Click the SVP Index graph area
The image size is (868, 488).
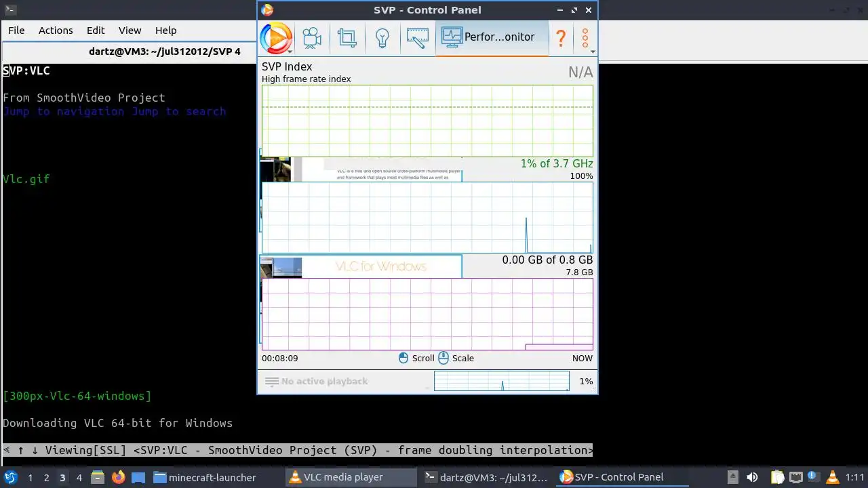(427, 121)
